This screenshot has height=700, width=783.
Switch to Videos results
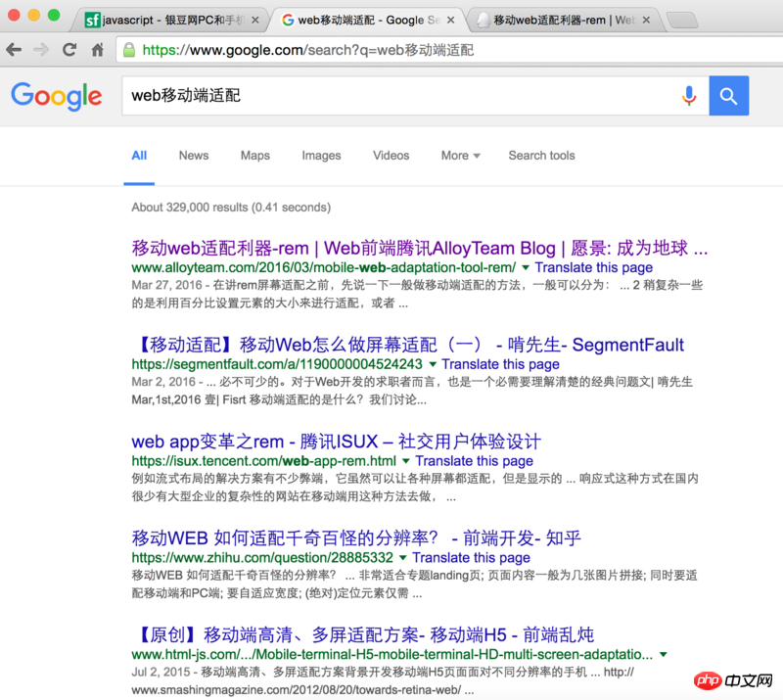pos(391,156)
